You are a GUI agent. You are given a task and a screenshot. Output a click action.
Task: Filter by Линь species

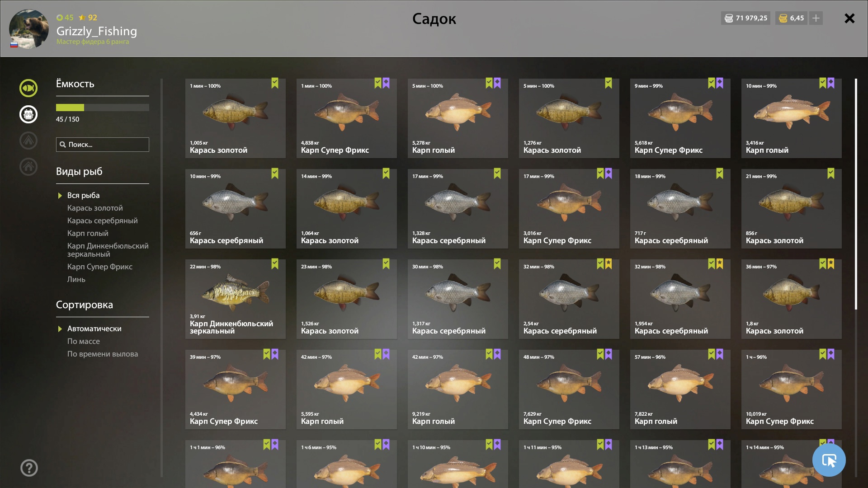click(76, 279)
